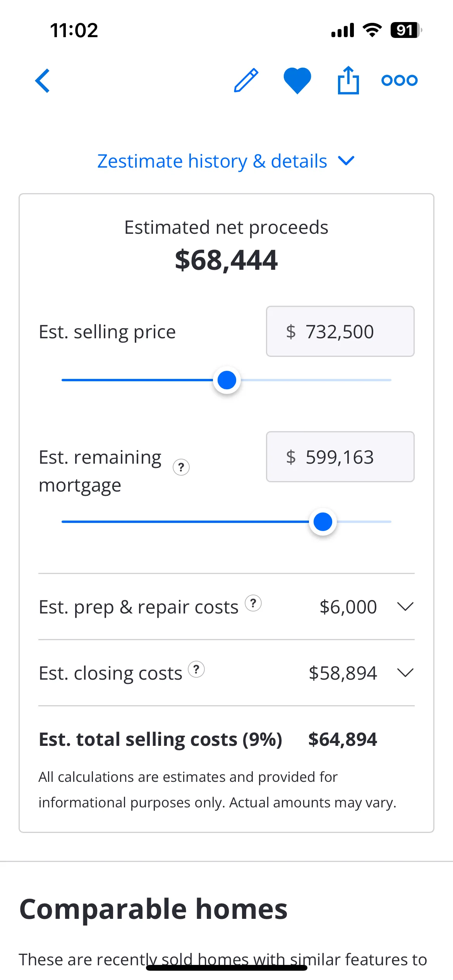The image size is (453, 980).
Task: Tap the battery indicator in status bar
Action: point(406,30)
